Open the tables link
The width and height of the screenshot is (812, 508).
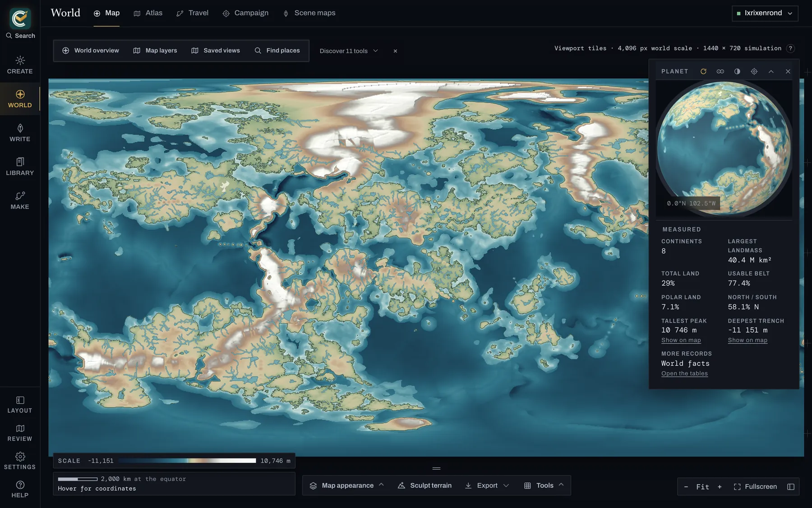coord(684,373)
